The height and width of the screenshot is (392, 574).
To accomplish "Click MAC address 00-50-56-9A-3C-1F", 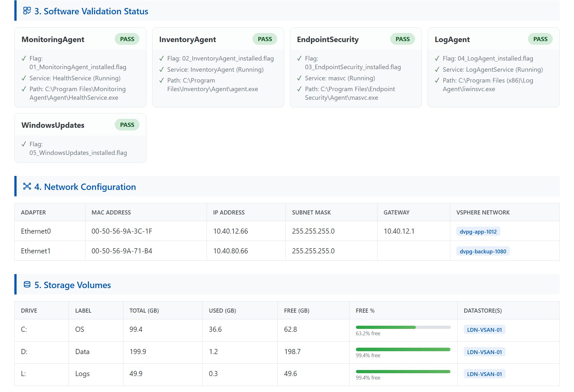I will pyautogui.click(x=122, y=231).
